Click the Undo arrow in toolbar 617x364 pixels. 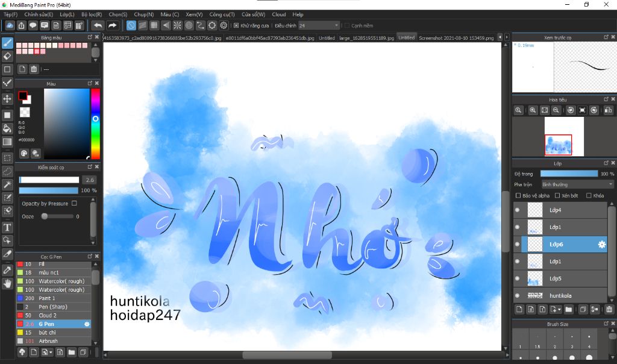click(x=98, y=25)
